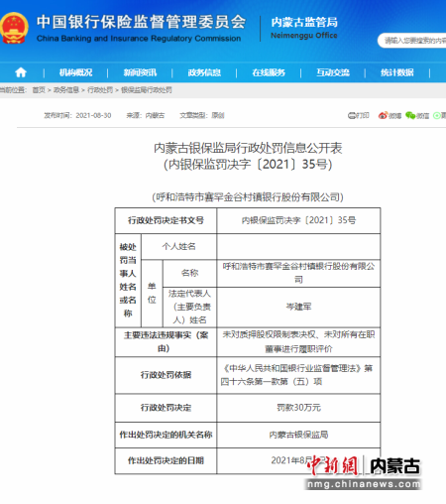Click the home icon in navigation bar
Image resolution: width=446 pixels, height=504 pixels.
coord(21,72)
